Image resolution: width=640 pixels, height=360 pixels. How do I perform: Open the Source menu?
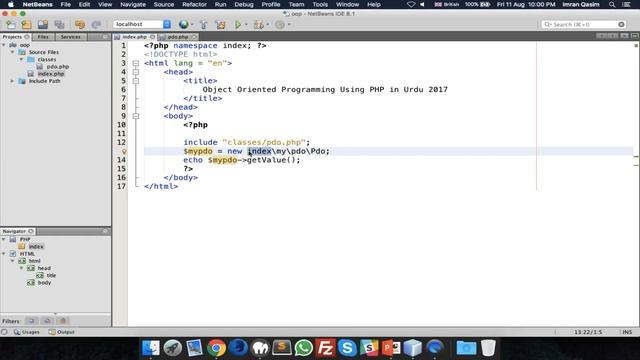(164, 4)
